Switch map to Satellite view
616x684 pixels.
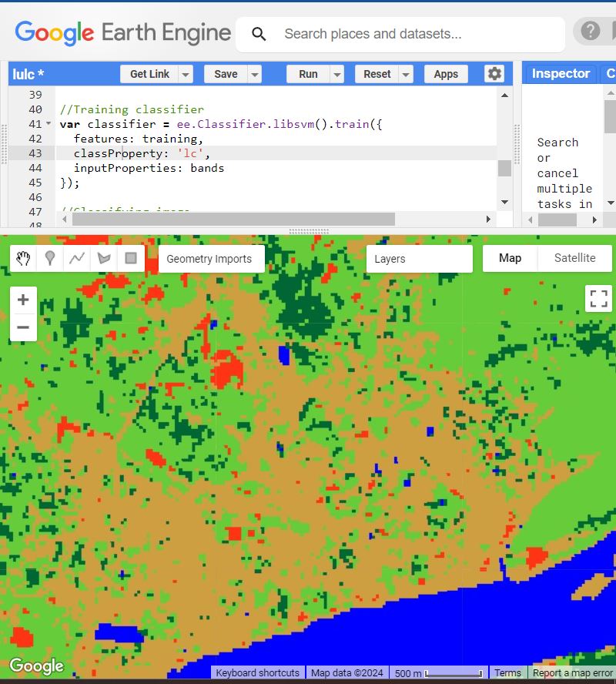(x=574, y=259)
